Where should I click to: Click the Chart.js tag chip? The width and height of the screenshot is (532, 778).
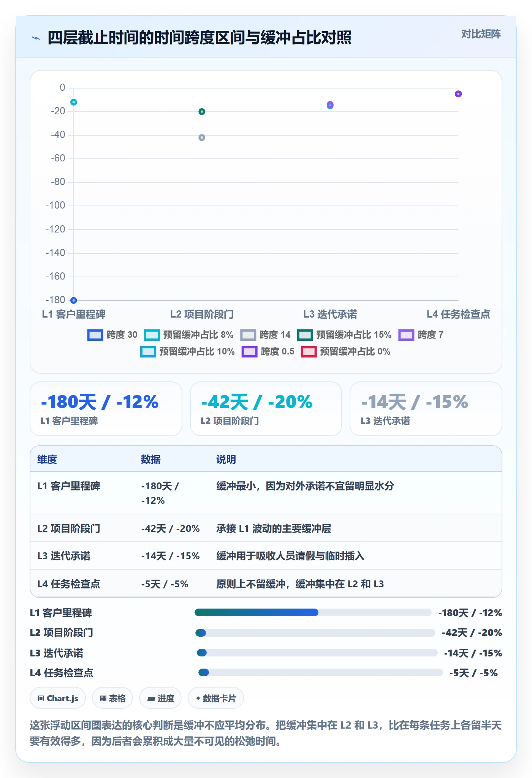click(58, 698)
